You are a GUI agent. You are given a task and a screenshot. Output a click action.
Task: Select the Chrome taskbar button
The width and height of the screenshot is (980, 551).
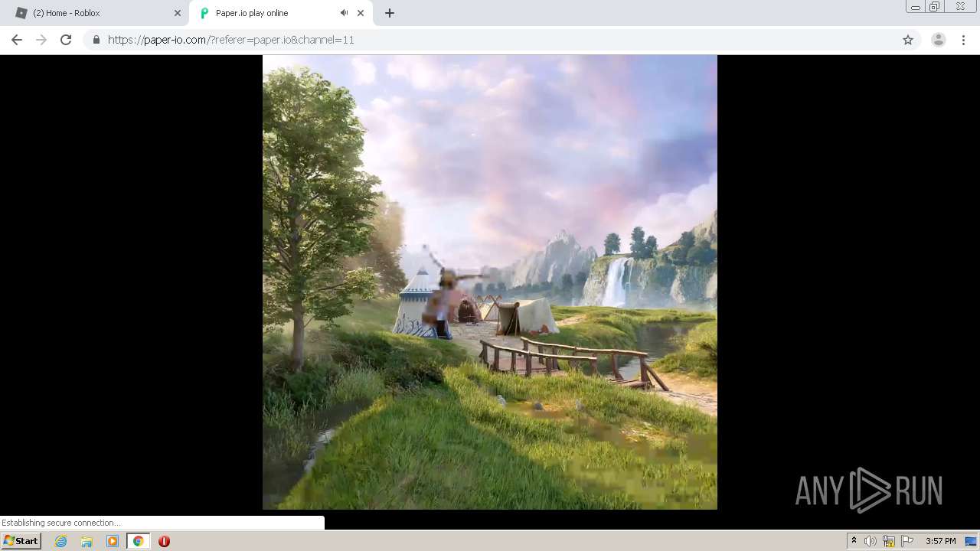(x=139, y=541)
